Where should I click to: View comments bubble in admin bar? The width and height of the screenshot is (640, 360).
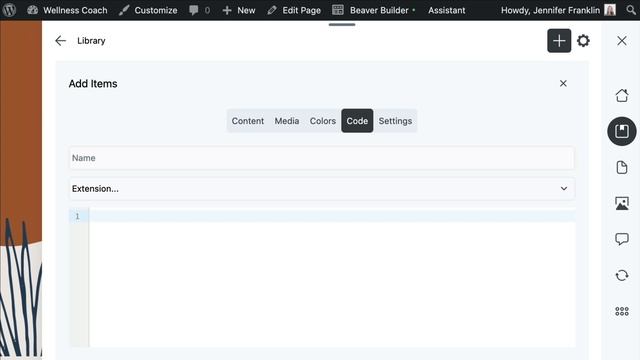(x=200, y=10)
